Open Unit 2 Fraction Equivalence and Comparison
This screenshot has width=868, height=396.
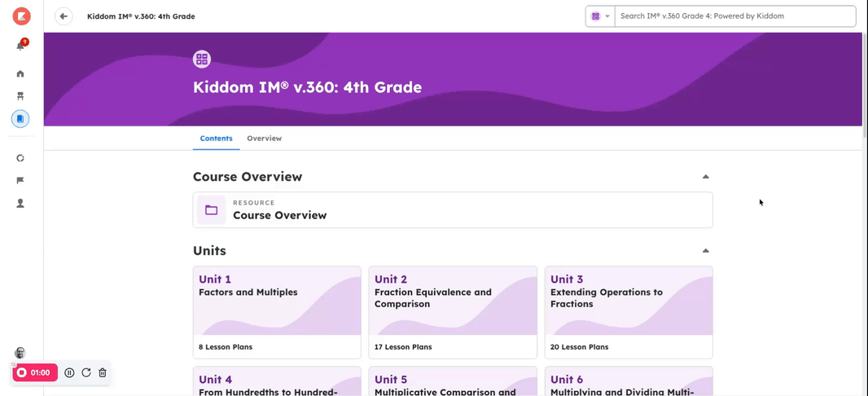453,312
